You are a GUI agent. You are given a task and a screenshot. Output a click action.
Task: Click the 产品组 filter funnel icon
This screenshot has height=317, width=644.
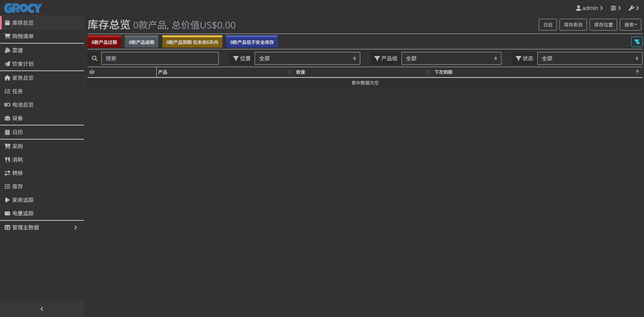click(x=377, y=58)
